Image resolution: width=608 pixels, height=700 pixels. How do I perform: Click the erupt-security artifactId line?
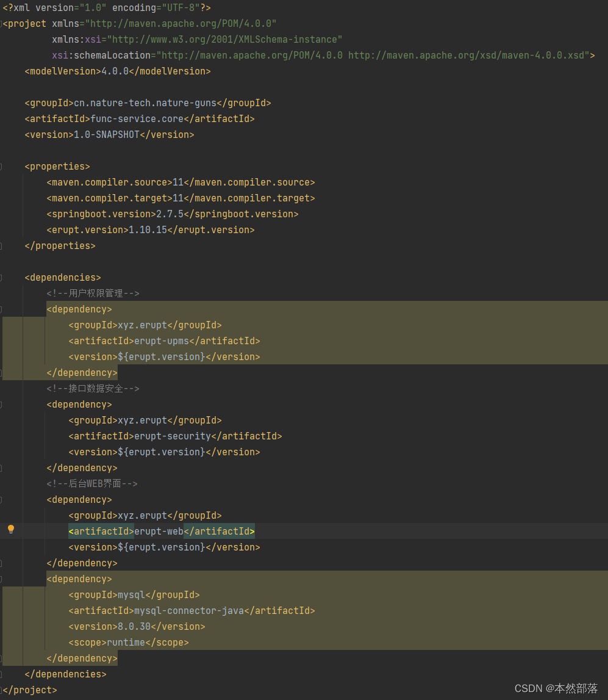click(x=175, y=436)
